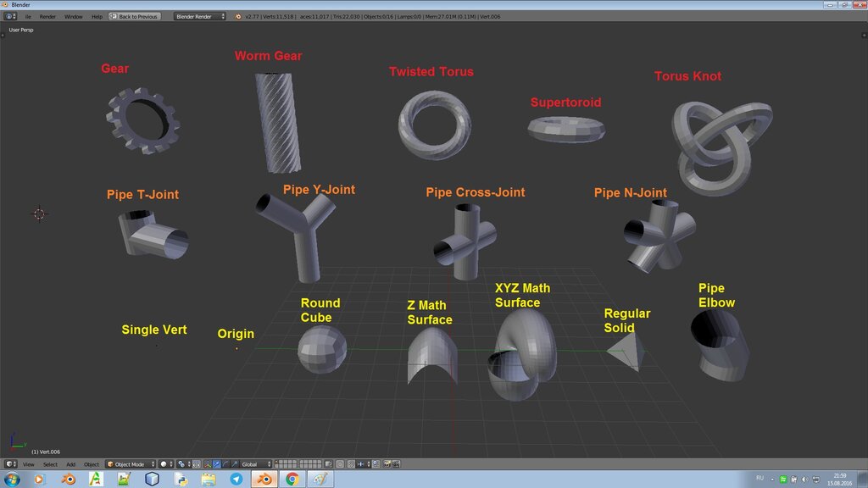
Task: Toggle proportional editing circle button
Action: (x=339, y=464)
